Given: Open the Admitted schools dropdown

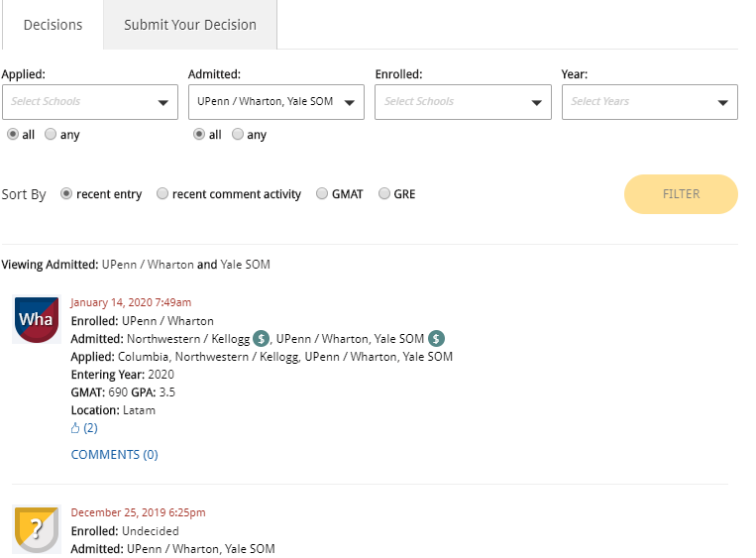Looking at the screenshot, I should click(x=276, y=102).
